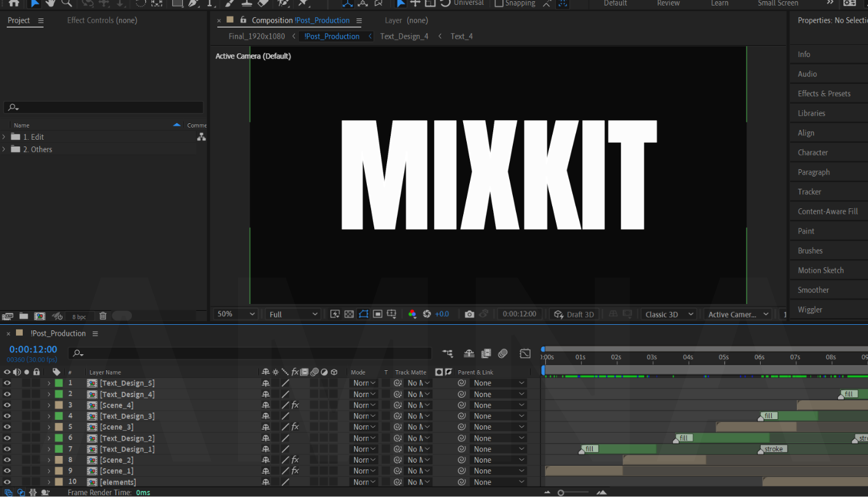
Task: Open Composition Mini-Flowchart in timeline
Action: tap(448, 354)
